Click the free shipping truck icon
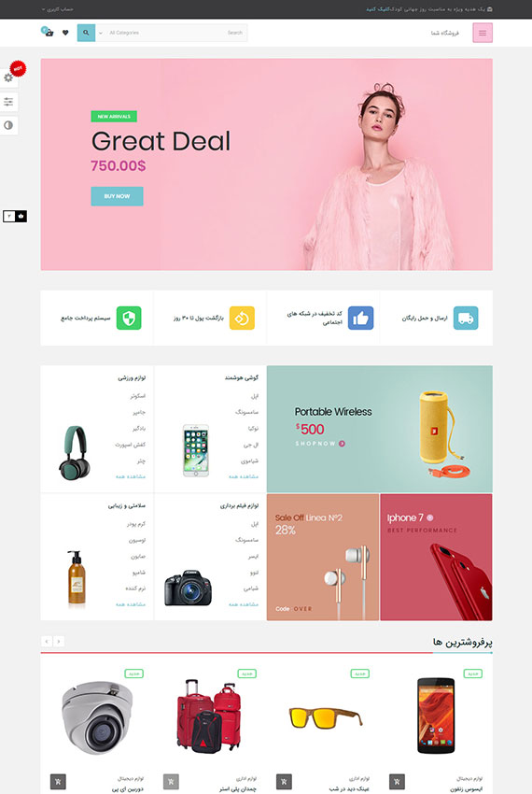The height and width of the screenshot is (794, 532). click(x=466, y=318)
